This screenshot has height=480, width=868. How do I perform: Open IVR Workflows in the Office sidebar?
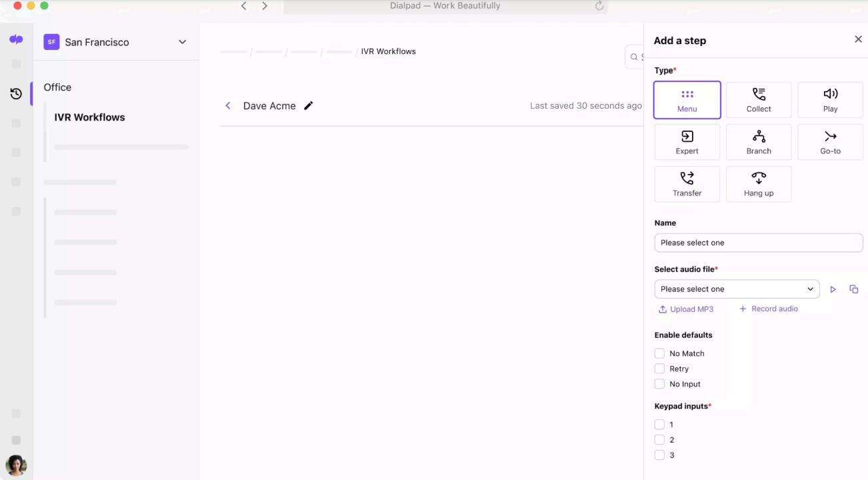(x=89, y=117)
